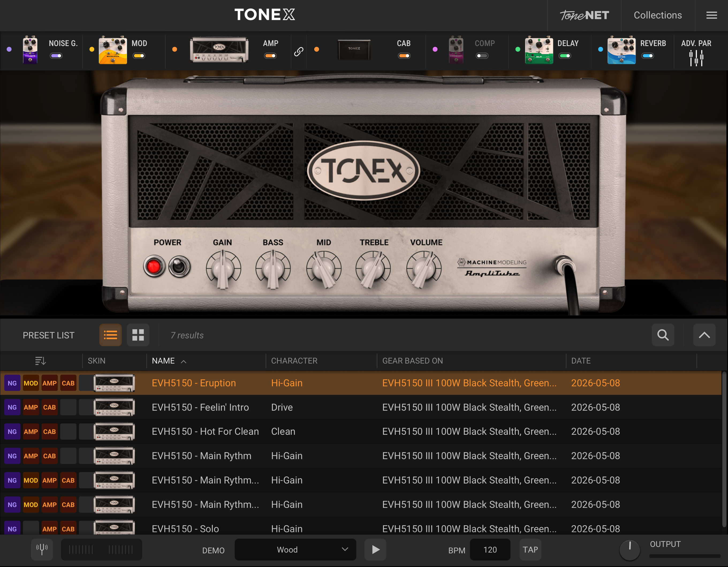This screenshot has width=728, height=567.
Task: Click AMP badge on Feelin' Intro row
Action: [x=31, y=407]
